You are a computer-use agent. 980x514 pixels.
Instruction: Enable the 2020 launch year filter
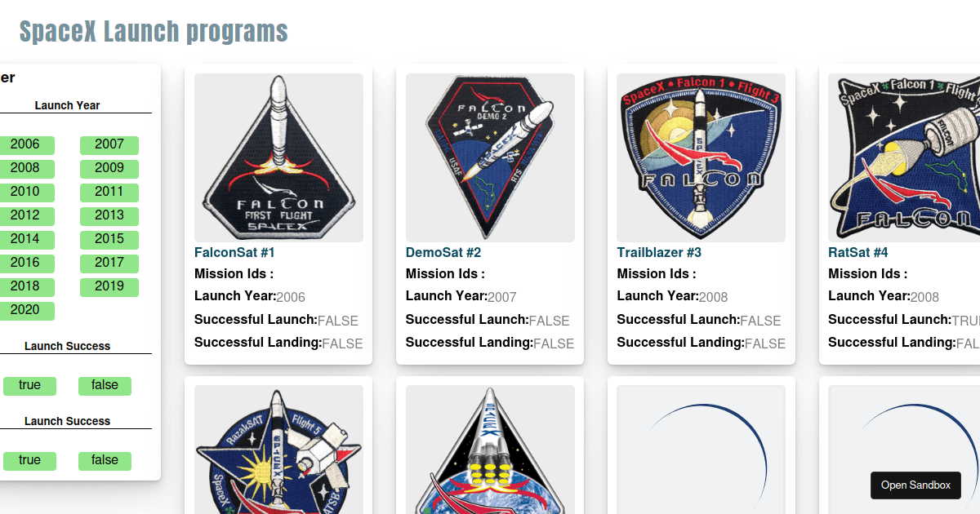tap(25, 311)
